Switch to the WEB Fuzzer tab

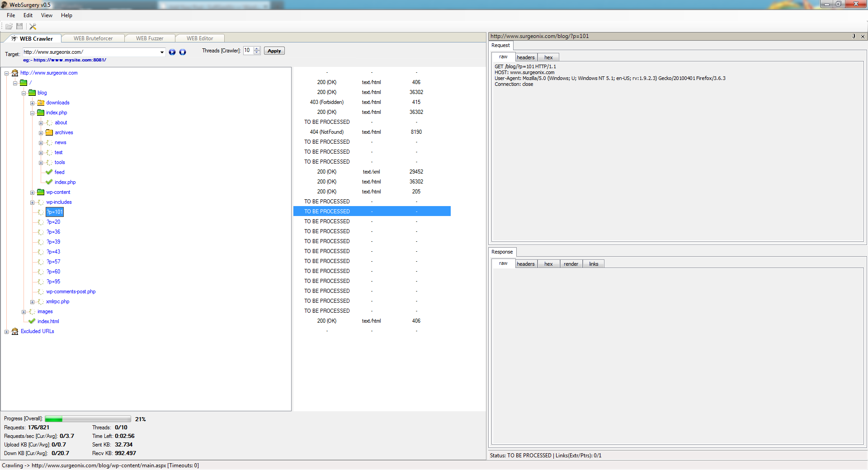(x=150, y=38)
